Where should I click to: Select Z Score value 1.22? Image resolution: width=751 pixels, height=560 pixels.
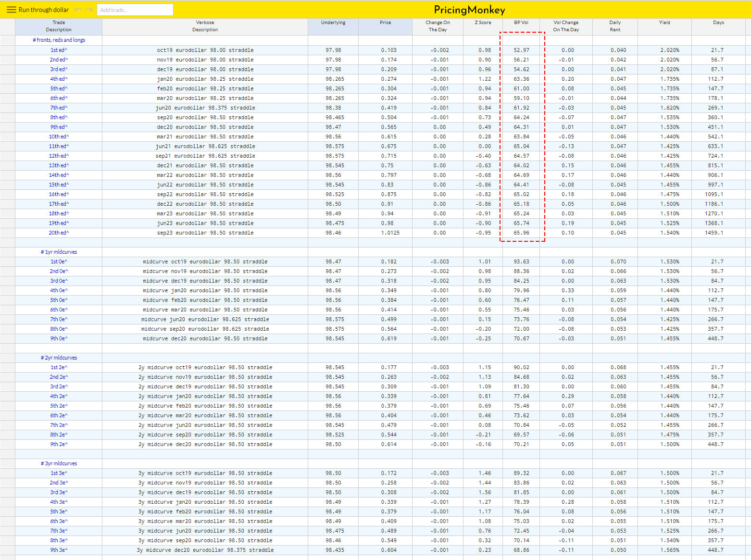coord(483,79)
